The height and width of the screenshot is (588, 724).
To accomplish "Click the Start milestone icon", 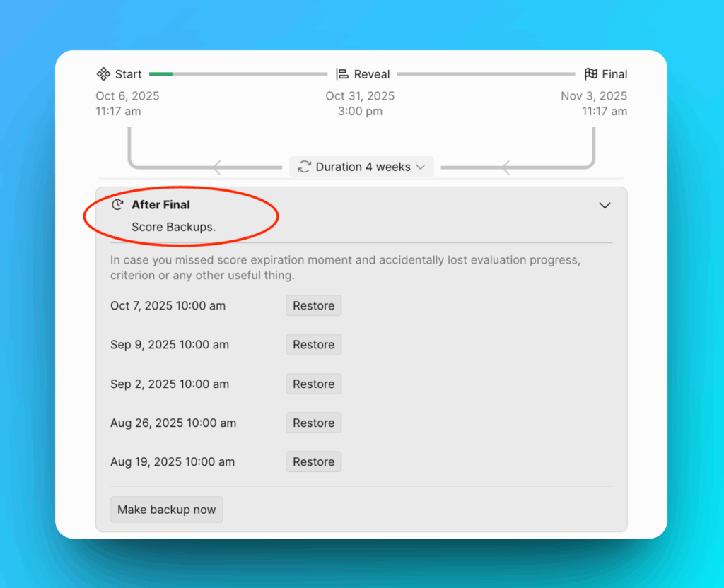I will 103,73.
